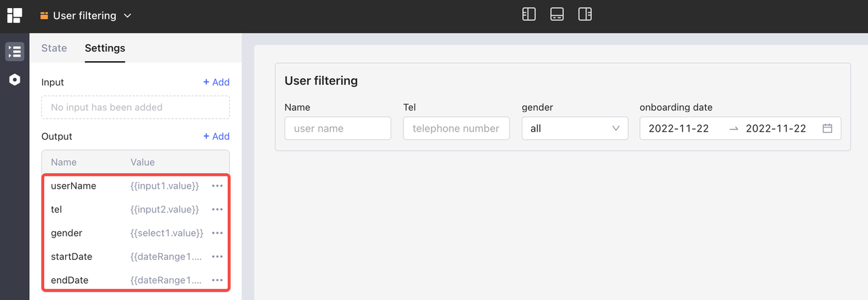This screenshot has height=300, width=868.
Task: Open more options for gender output
Action: 217,233
